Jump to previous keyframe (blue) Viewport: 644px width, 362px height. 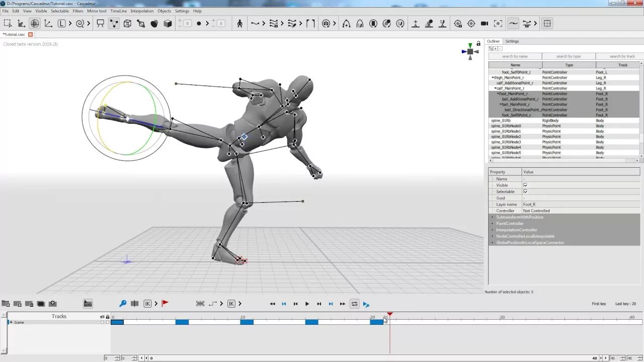pos(284,304)
